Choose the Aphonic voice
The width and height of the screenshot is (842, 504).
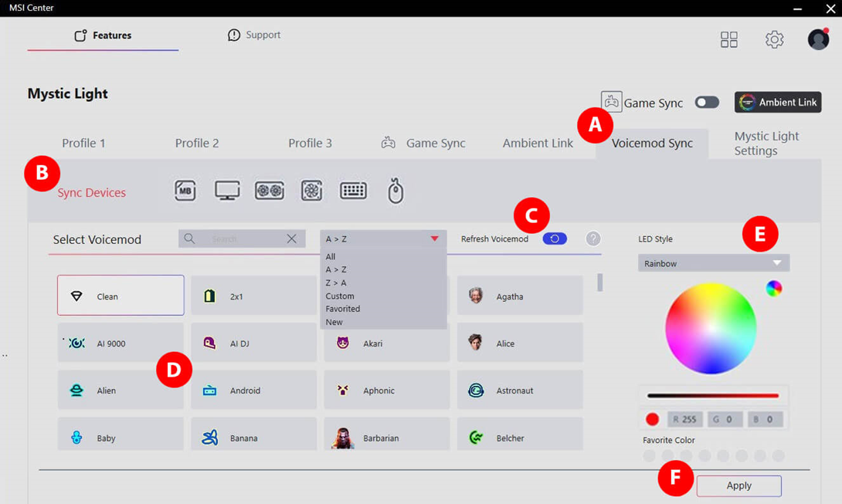point(387,391)
